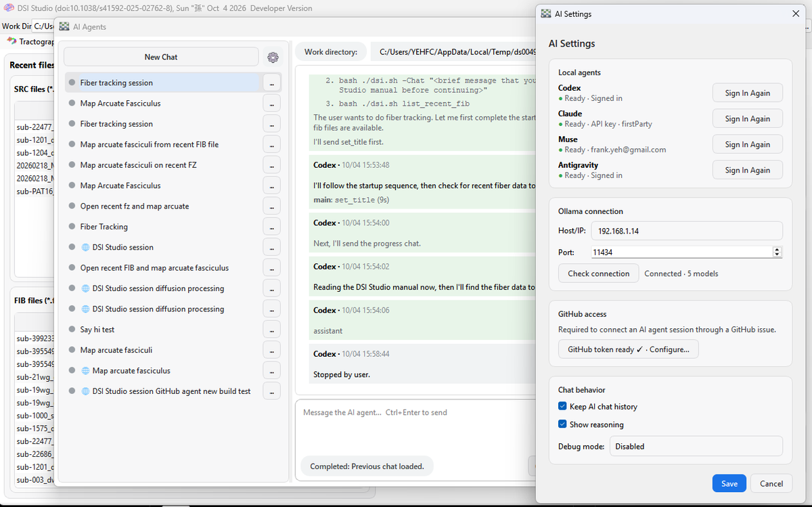Click Sign In Again for Claude
812x507 pixels.
[747, 118]
